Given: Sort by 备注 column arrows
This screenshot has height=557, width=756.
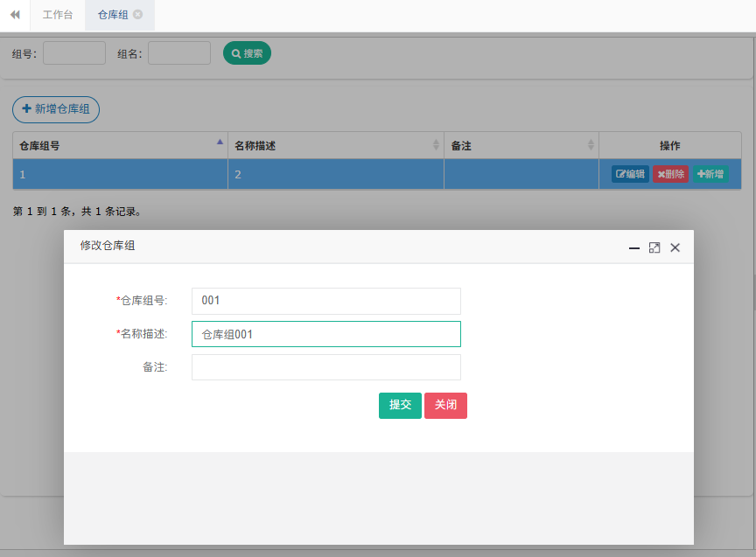Looking at the screenshot, I should (591, 145).
